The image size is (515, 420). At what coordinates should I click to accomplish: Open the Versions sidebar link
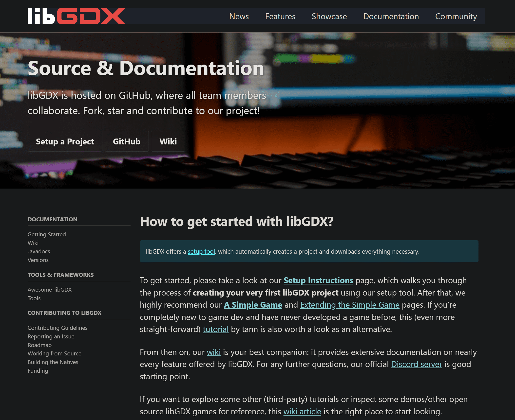pos(38,260)
